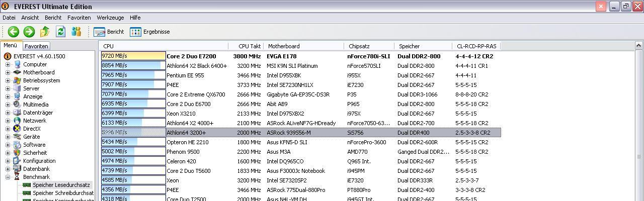Click the Software tree icon
644x201 pixels.
(18, 145)
